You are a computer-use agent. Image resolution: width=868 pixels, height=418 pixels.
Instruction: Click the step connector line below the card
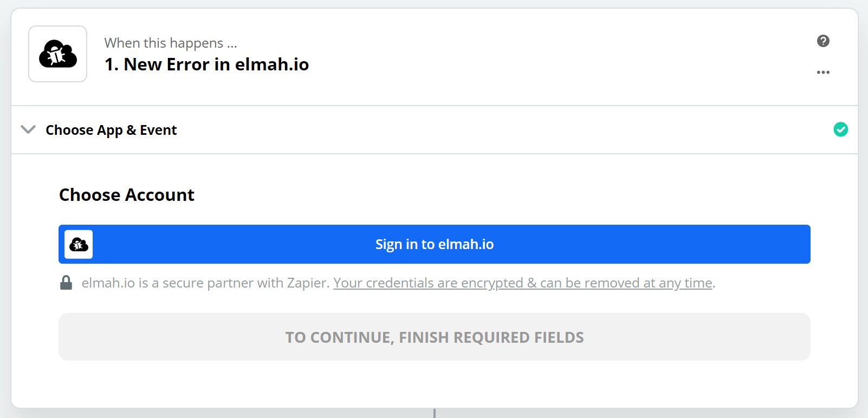click(x=435, y=413)
